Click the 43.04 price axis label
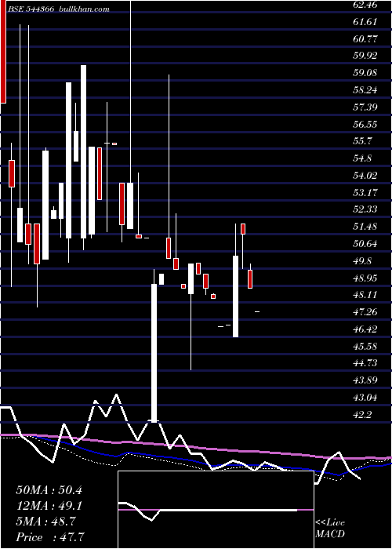 click(365, 398)
